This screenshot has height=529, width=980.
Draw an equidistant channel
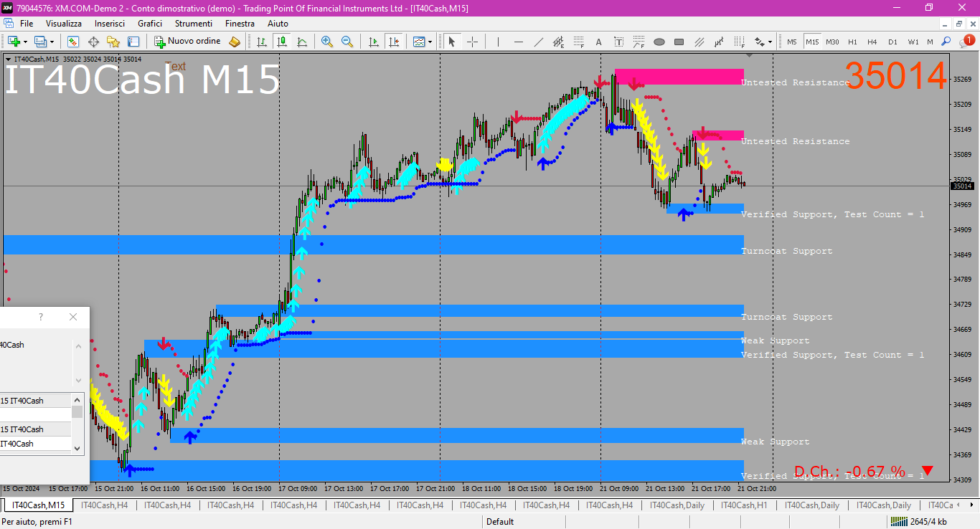[x=558, y=42]
